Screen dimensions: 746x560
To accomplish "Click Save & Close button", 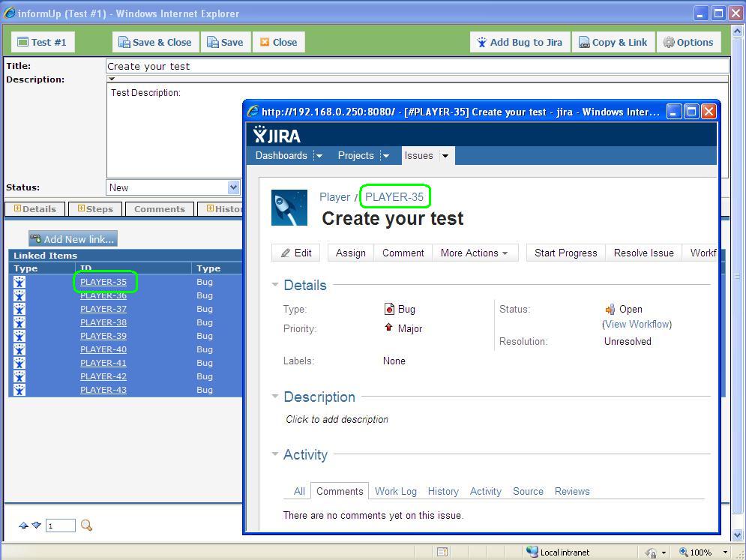I will pyautogui.click(x=155, y=42).
